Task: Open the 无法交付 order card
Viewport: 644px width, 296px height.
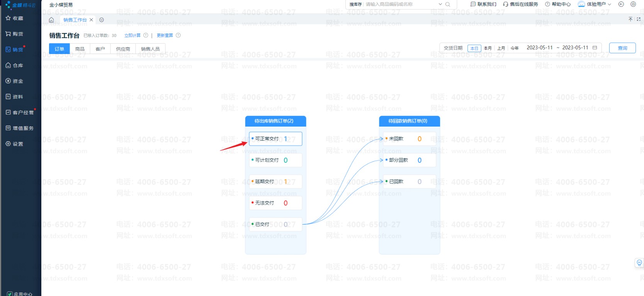Action: click(x=275, y=203)
